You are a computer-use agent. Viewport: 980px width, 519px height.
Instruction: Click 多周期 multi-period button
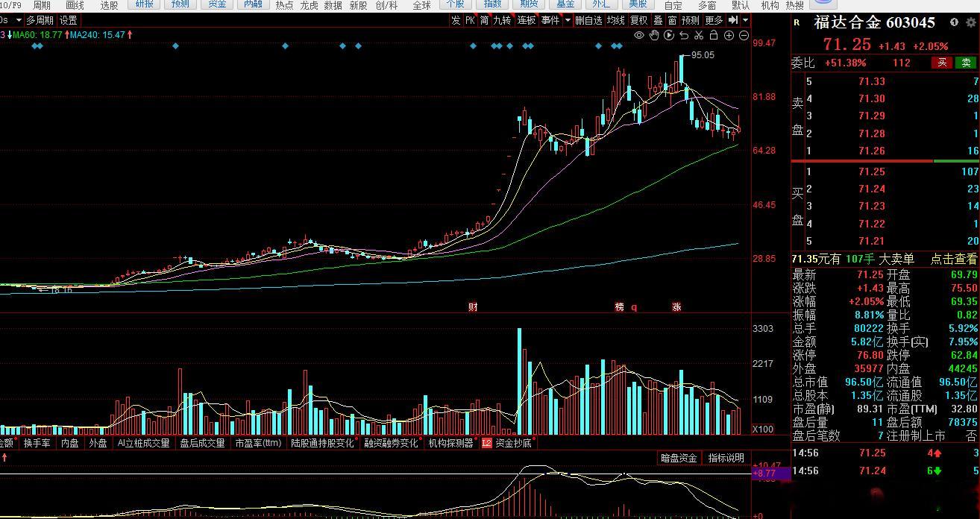coord(40,20)
